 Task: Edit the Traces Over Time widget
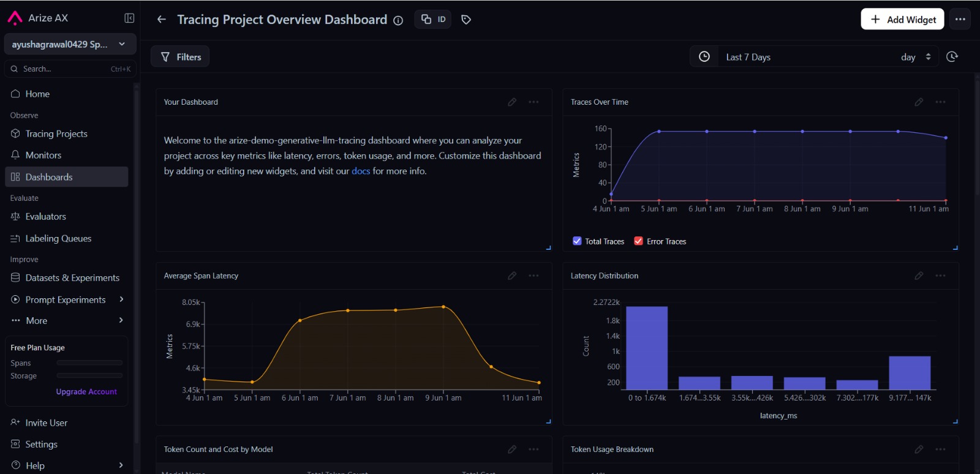(919, 102)
